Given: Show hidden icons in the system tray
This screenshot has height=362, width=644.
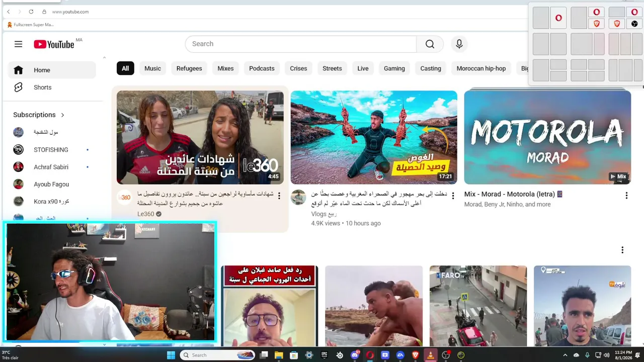Looking at the screenshot, I should 565,355.
